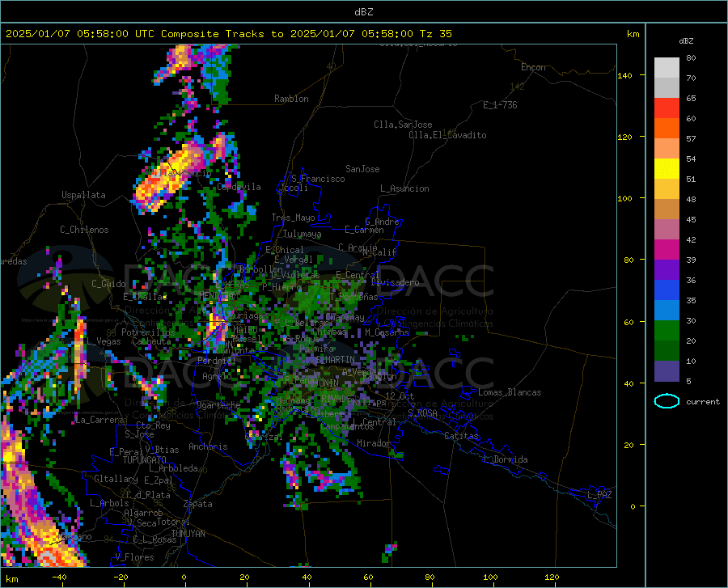Click the Tres_Mayo label
Image resolution: width=728 pixels, height=588 pixels.
293,218
